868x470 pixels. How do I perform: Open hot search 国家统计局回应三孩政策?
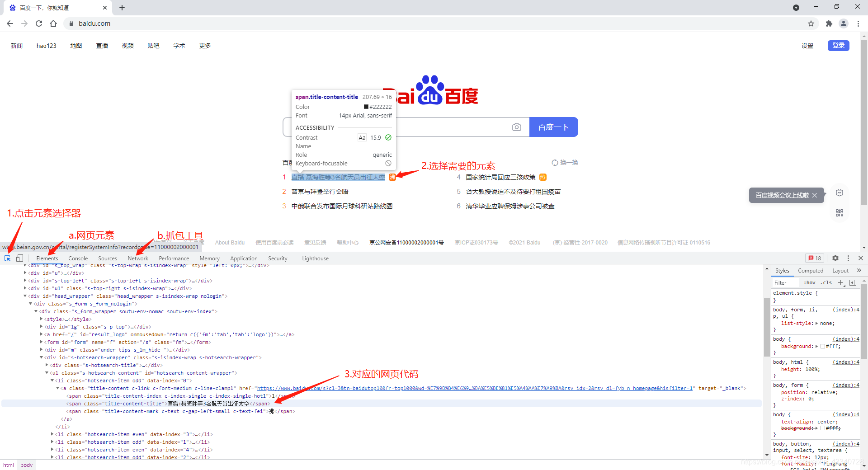click(x=500, y=177)
